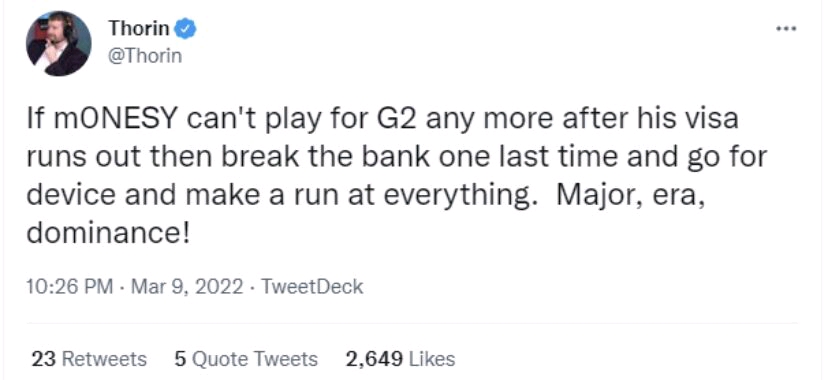View the 5 Quote Tweets list

coord(246,359)
